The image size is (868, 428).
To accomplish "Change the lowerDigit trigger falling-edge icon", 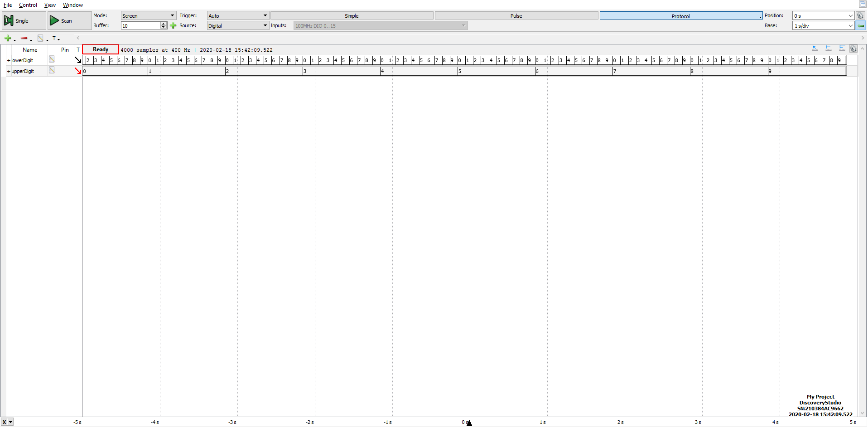I will click(x=78, y=60).
